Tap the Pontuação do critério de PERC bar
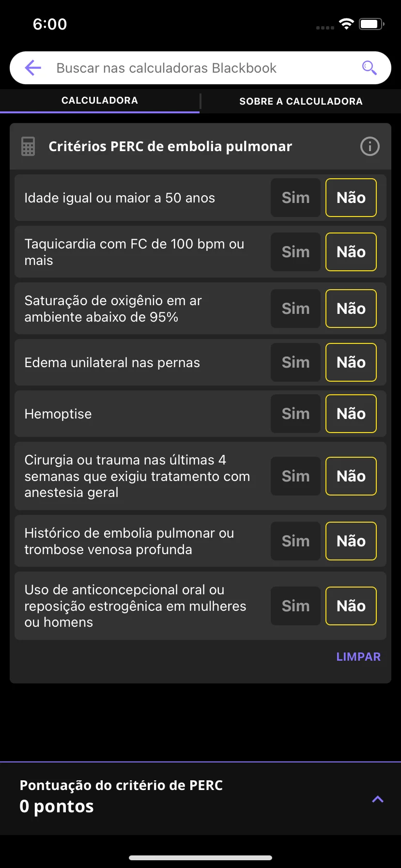401x868 pixels. tap(200, 798)
